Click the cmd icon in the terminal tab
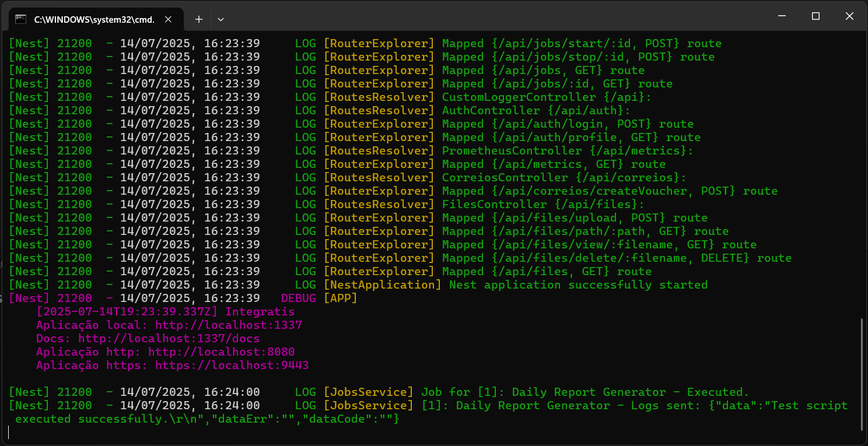 tap(21, 19)
